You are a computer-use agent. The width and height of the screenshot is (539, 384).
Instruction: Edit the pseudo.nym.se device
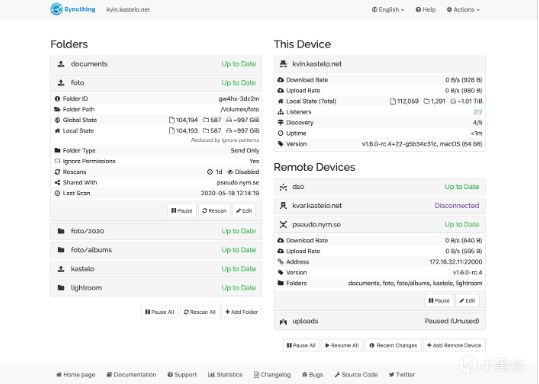click(467, 300)
